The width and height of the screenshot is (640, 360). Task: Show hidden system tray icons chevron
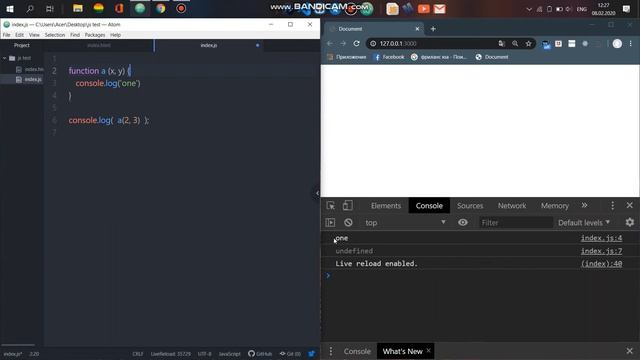pyautogui.click(x=529, y=9)
